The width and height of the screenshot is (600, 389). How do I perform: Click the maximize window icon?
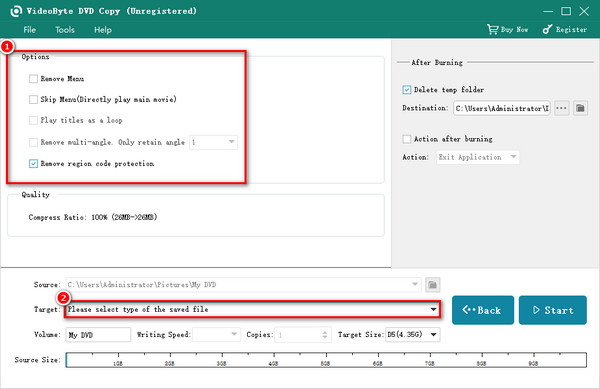tap(566, 11)
